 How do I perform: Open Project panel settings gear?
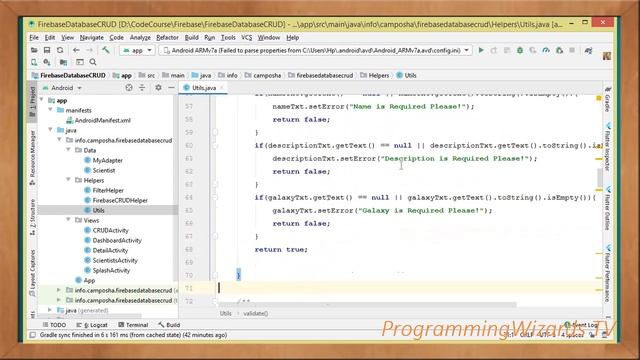click(x=158, y=88)
